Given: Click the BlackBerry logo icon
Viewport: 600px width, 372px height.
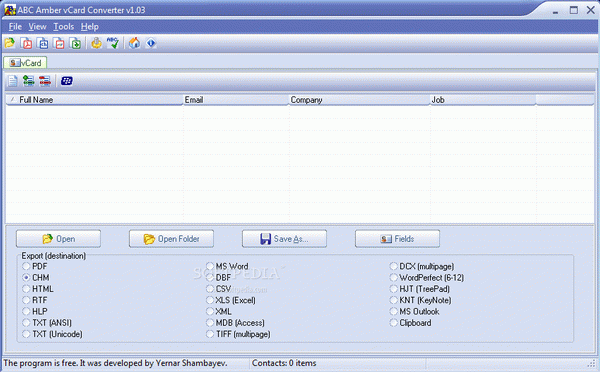Looking at the screenshot, I should coord(67,81).
